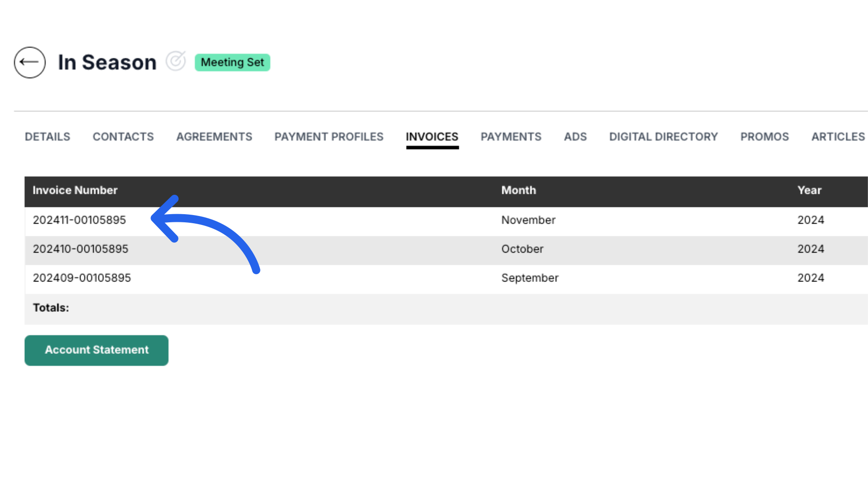
Task: Open invoice 202410-00105895
Action: [80, 249]
